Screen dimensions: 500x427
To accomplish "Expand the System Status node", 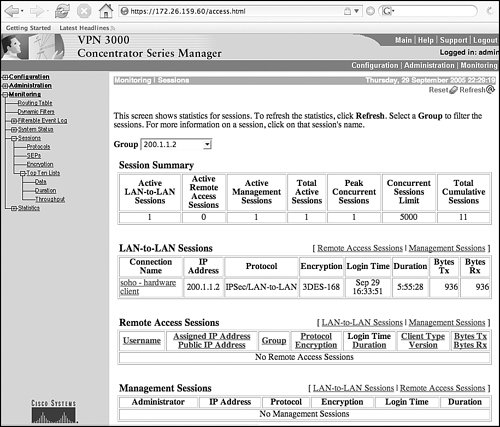I will 14,129.
